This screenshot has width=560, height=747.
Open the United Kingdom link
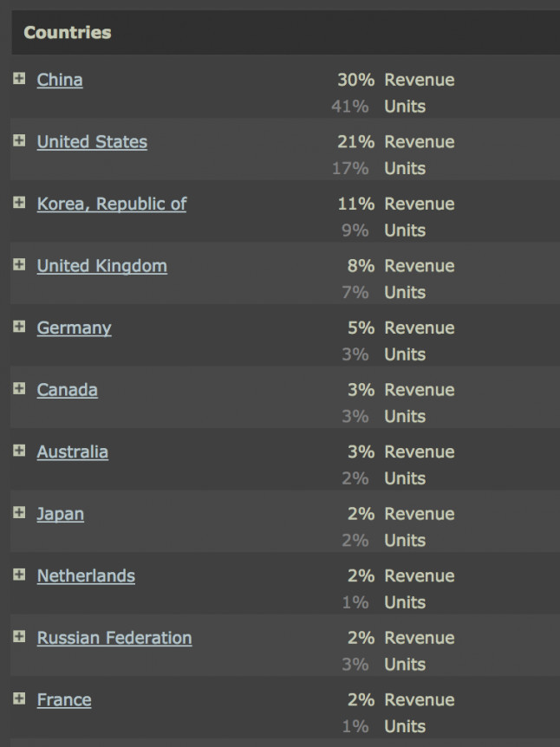pyautogui.click(x=101, y=266)
